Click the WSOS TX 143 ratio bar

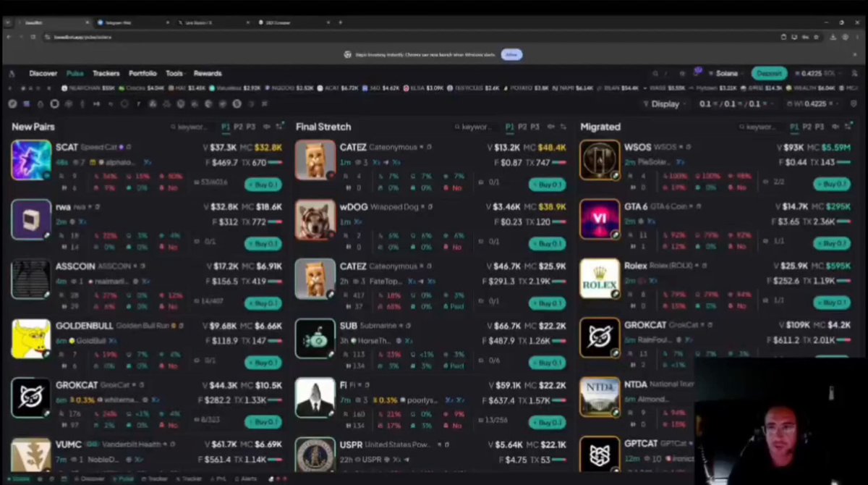[843, 163]
